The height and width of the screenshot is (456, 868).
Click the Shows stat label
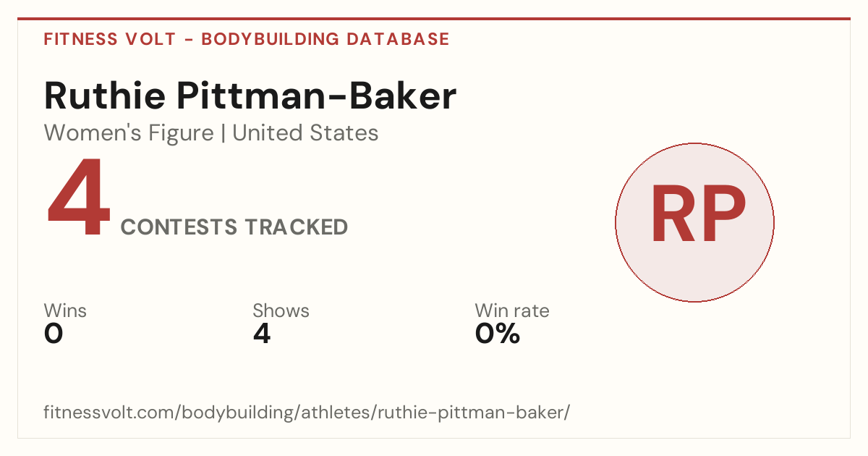(x=281, y=311)
